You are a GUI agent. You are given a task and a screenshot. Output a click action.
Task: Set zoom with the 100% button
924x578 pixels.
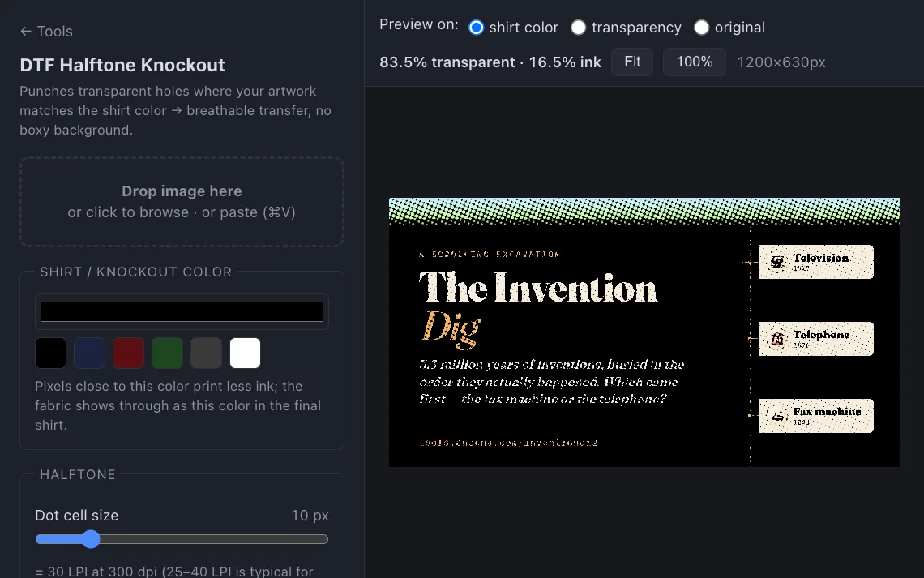pos(694,62)
